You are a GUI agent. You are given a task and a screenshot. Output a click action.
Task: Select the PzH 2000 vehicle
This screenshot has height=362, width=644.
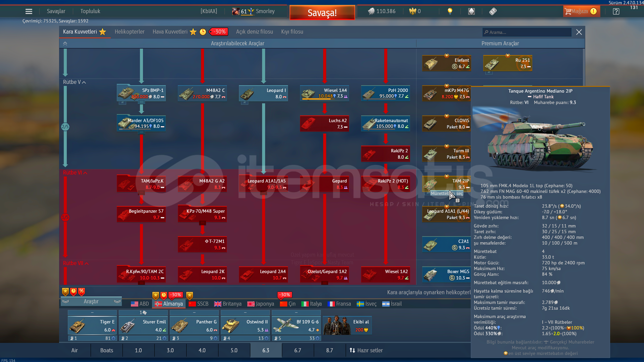point(386,93)
